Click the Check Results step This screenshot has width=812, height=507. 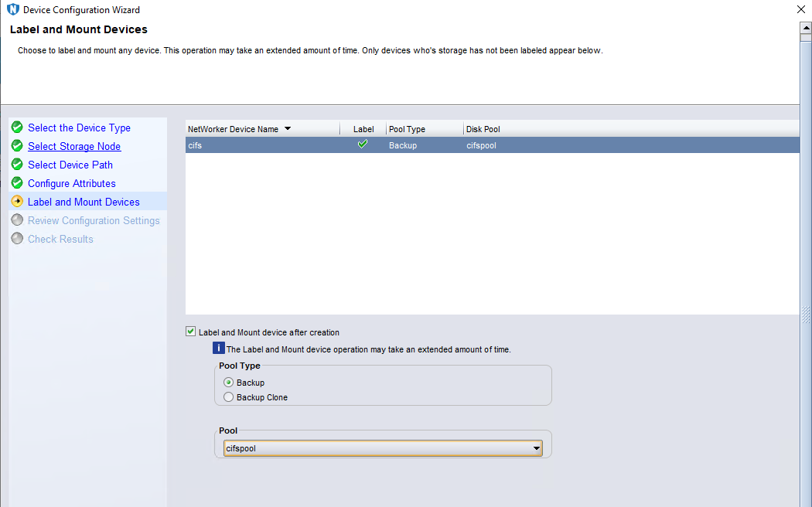pos(60,240)
